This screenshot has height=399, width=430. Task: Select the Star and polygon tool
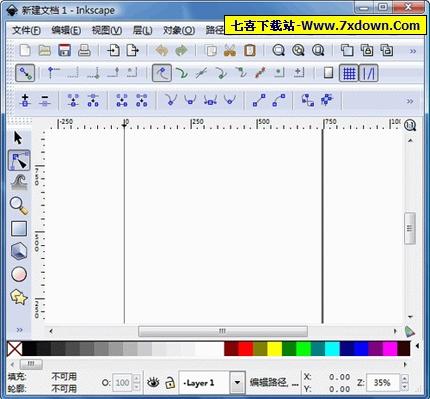[x=19, y=297]
